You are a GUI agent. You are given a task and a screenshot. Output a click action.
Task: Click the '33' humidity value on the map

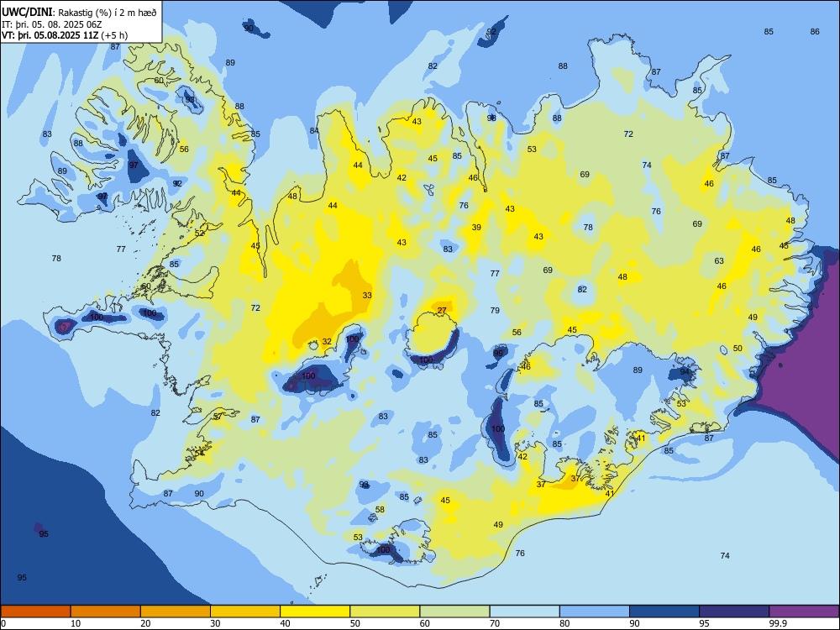tap(367, 295)
